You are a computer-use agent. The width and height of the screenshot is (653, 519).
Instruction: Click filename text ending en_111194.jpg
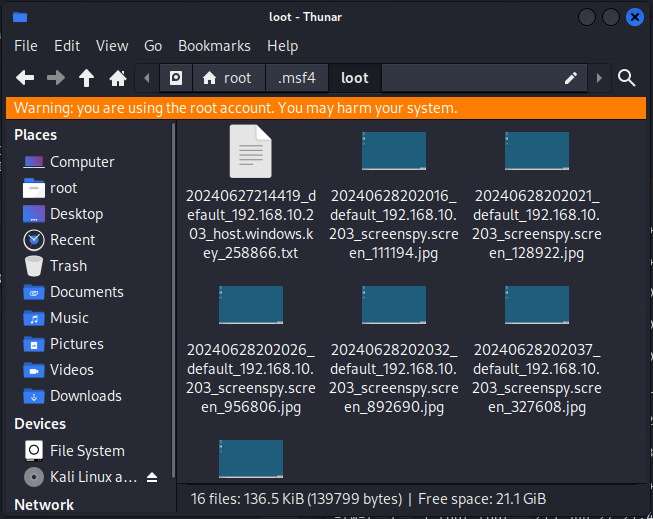(x=394, y=225)
